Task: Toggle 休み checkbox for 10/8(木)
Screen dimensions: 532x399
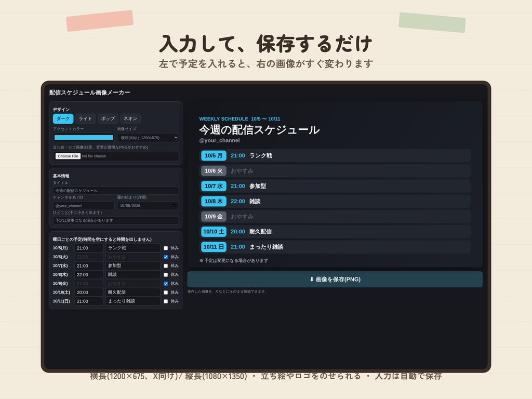Action: [x=166, y=274]
